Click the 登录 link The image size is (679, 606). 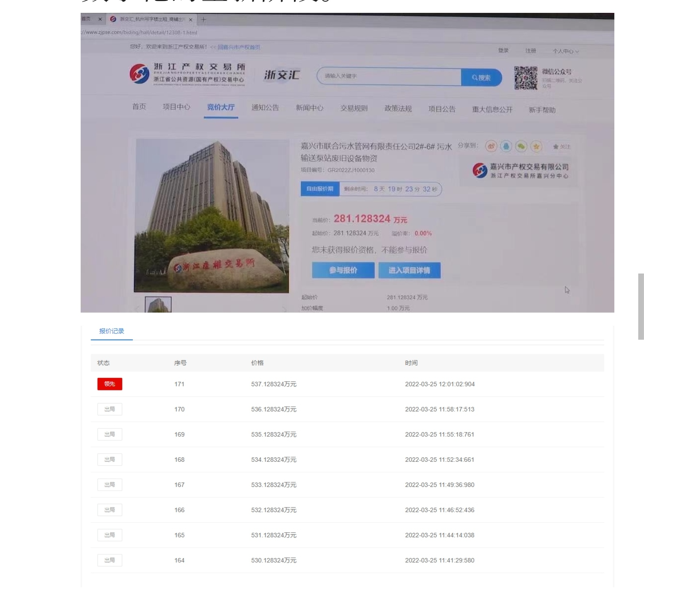tap(503, 51)
